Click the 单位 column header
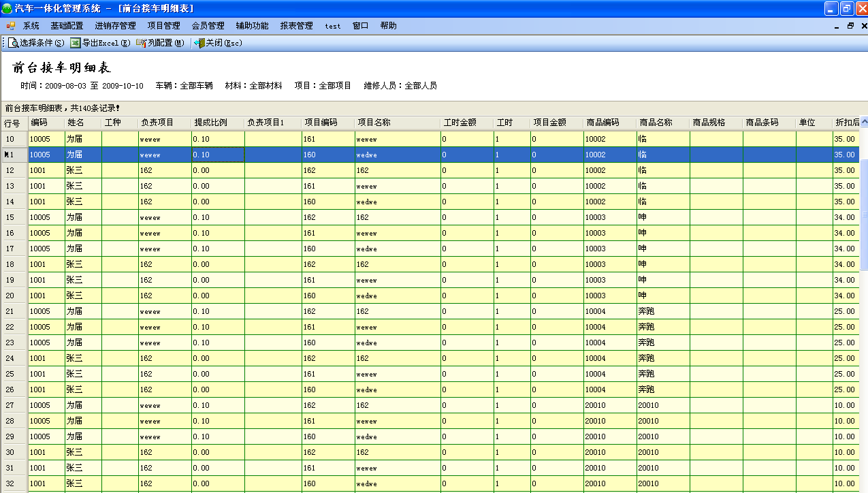This screenshot has width=868, height=493. click(x=814, y=123)
